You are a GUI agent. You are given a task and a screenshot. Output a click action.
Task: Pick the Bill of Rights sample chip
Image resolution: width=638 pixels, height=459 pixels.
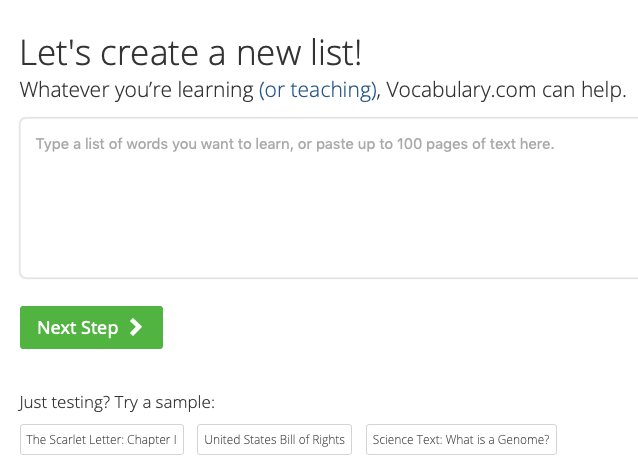tap(274, 439)
